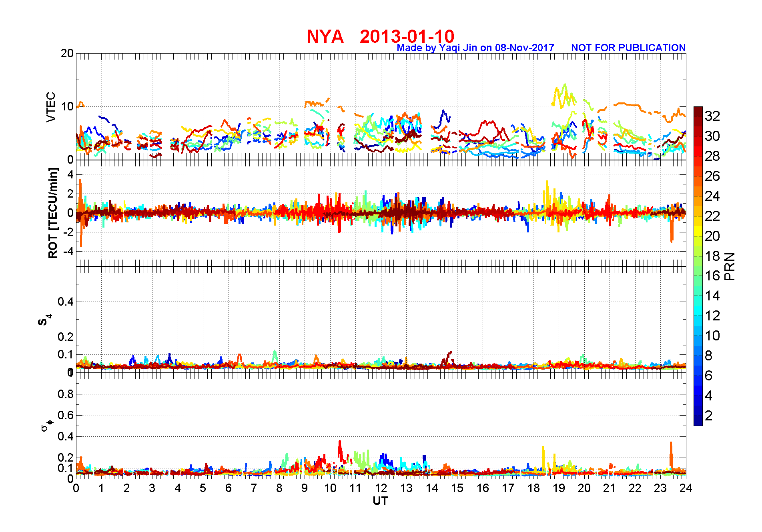
Task: Click the colorbar tick label 8
Action: point(708,356)
